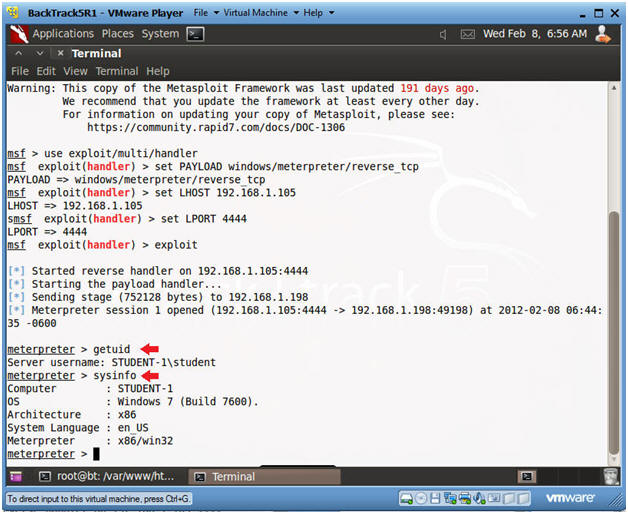Click the VMware CD/DVD drive icon
Image resolution: width=628 pixels, height=514 pixels.
tap(421, 499)
